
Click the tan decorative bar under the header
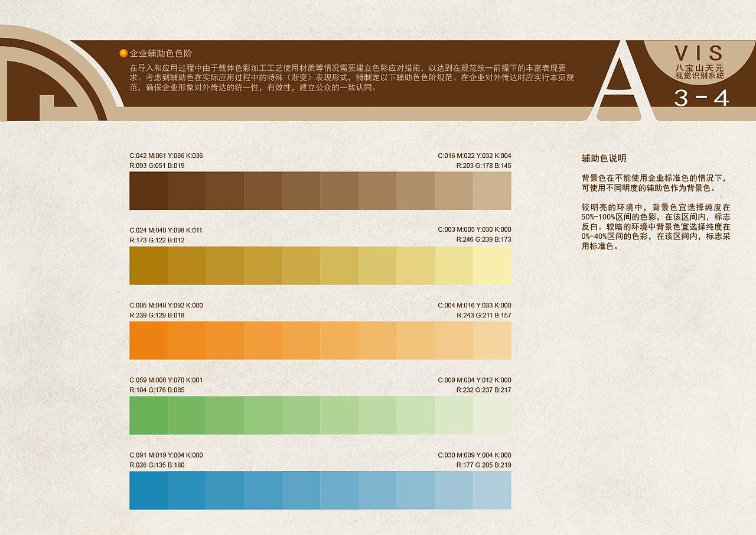354,115
